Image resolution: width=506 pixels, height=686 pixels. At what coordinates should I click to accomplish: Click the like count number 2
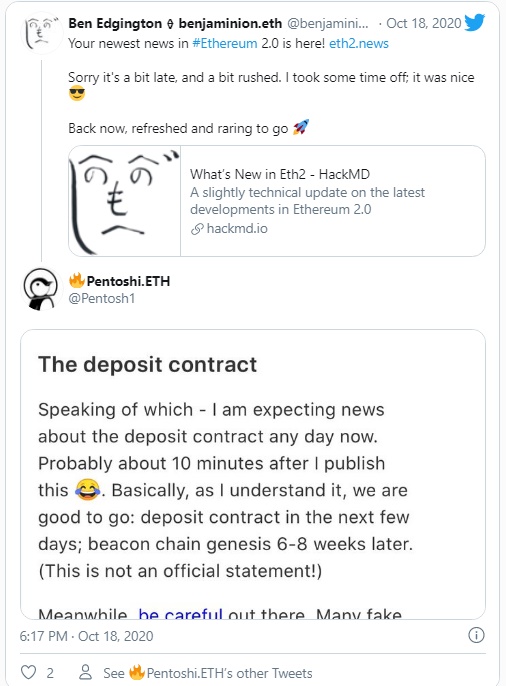[x=50, y=673]
